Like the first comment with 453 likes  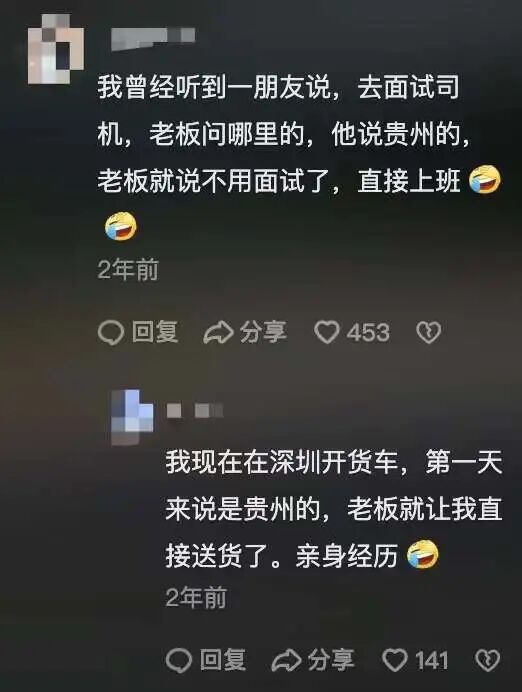[x=327, y=332]
